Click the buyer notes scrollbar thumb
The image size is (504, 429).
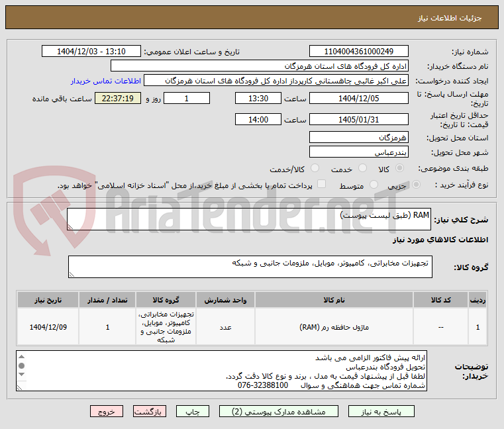click(22, 365)
